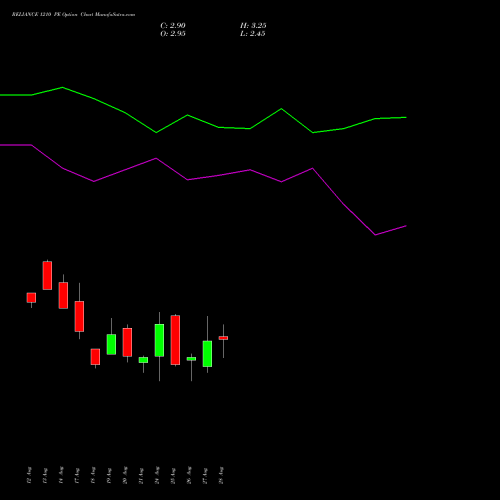
Task: Click the RELIANCE 1210 PE Option chart title
Action: point(73,15)
